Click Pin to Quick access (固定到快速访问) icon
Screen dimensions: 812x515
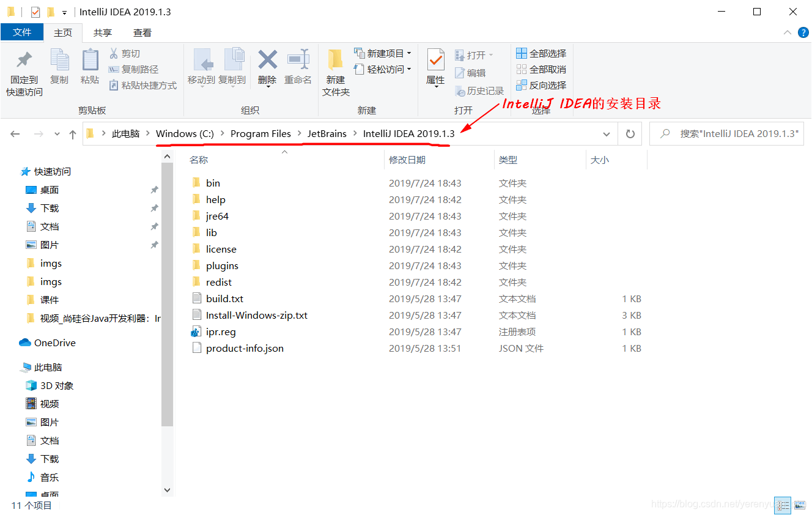coord(24,60)
